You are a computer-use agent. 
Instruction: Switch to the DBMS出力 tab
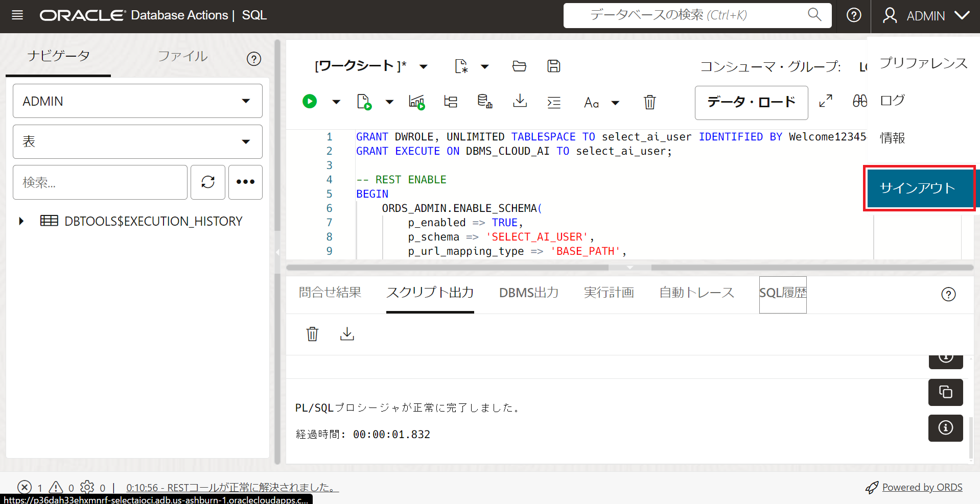tap(528, 293)
